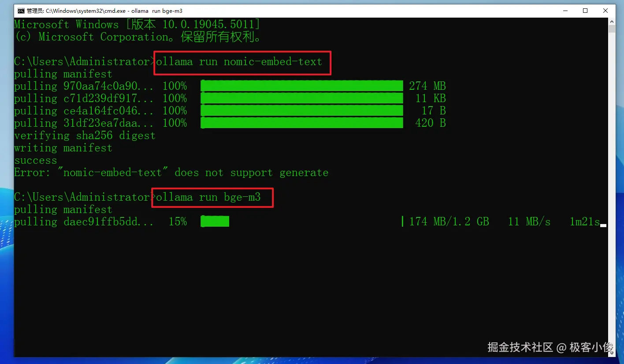Click the 274 MB progress bar

coord(302,86)
